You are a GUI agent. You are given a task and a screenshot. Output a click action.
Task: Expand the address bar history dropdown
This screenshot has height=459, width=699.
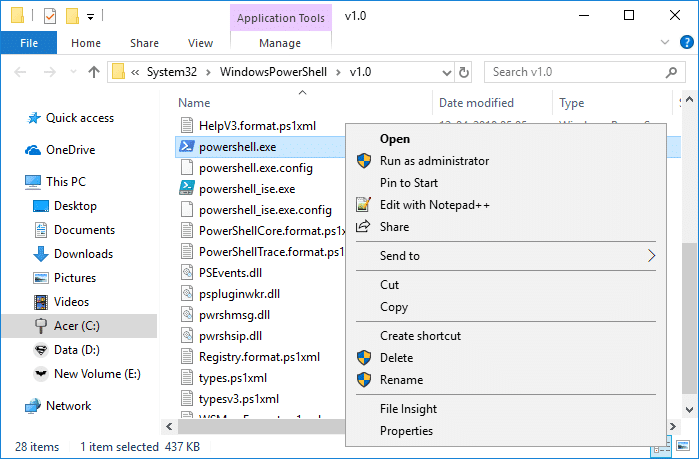click(x=447, y=73)
